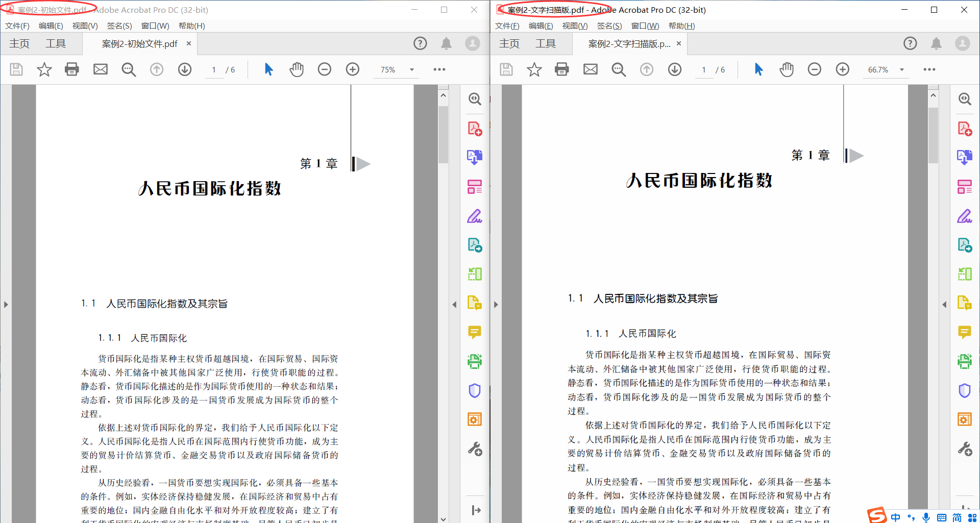Click the Print icon in the toolbar
980x523 pixels.
pyautogui.click(x=72, y=69)
